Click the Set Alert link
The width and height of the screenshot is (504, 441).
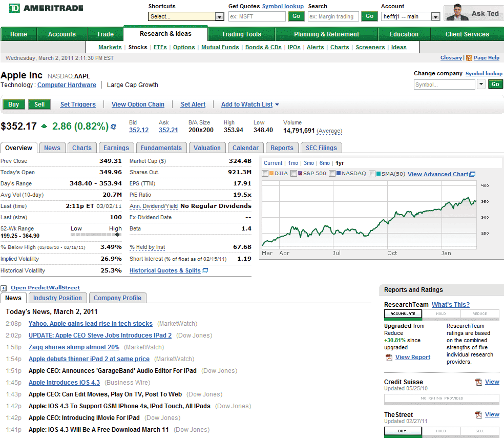pyautogui.click(x=193, y=104)
